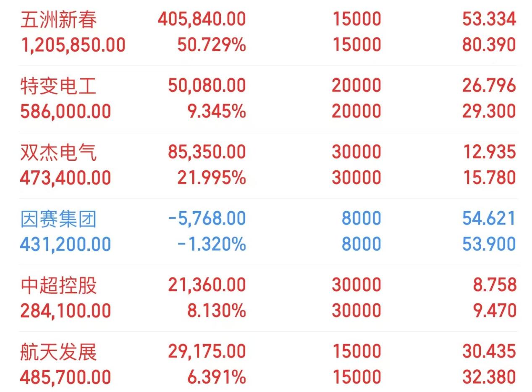Click cost price 26.796
The image size is (532, 392).
[489, 86]
